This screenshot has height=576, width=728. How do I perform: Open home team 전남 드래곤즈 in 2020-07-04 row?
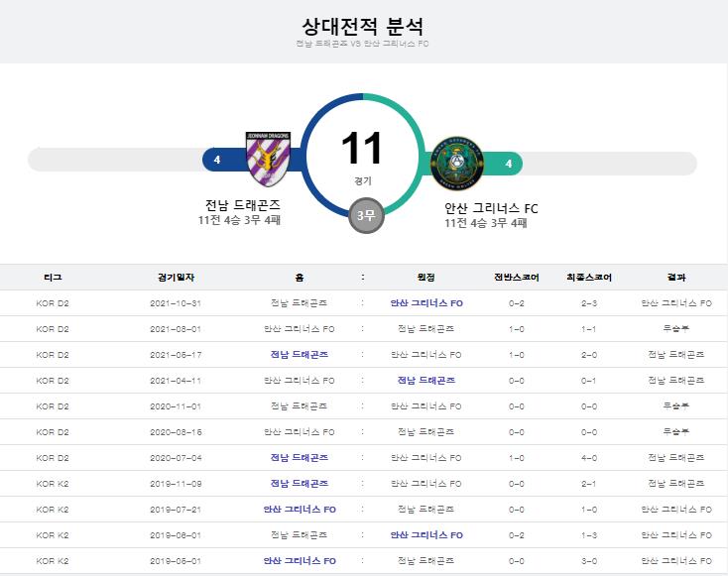coord(300,458)
